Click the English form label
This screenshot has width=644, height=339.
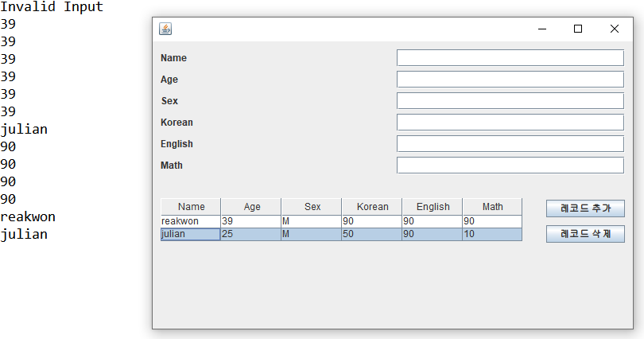coord(177,144)
